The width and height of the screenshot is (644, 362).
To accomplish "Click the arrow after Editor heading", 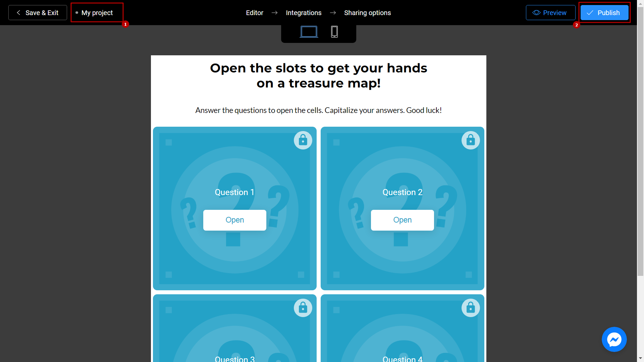I will coord(275,13).
